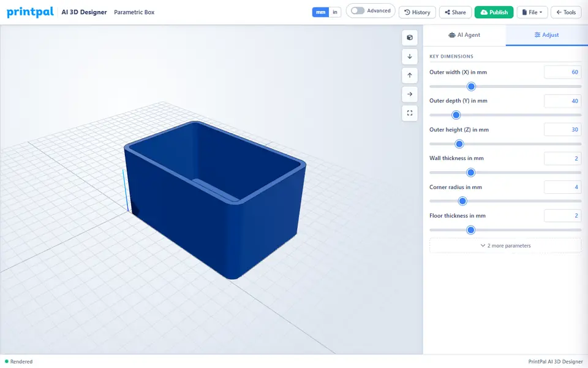Image resolution: width=588 pixels, height=368 pixels.
Task: Click the down arrow view button
Action: [410, 56]
